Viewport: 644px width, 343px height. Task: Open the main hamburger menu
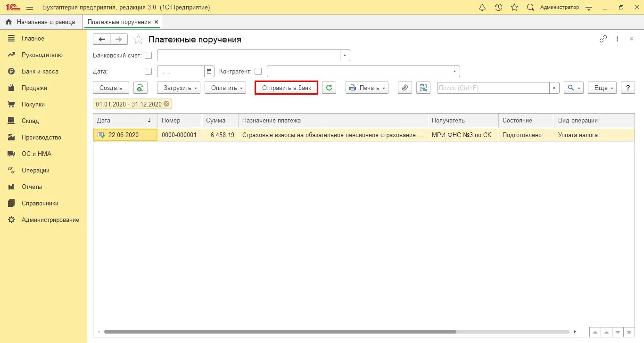pos(30,7)
